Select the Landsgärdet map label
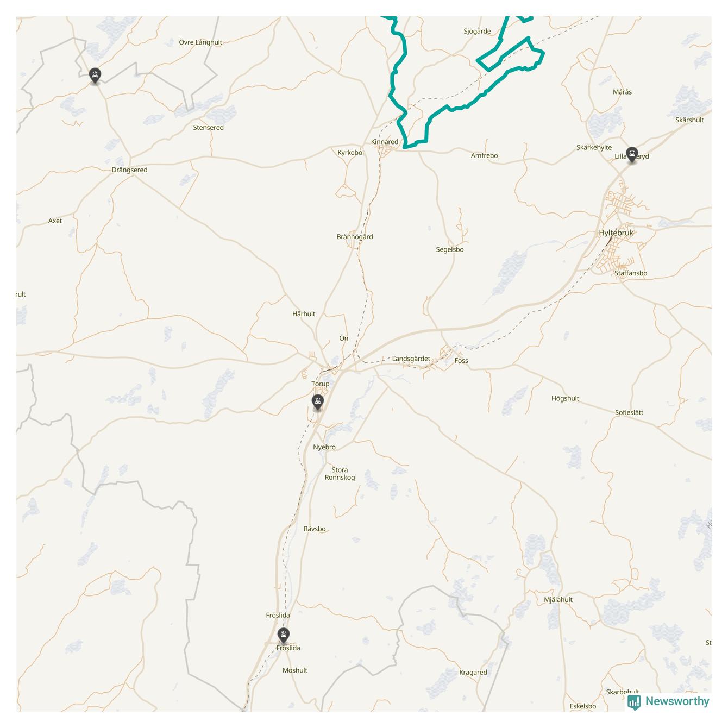This screenshot has height=728, width=728. 411,359
